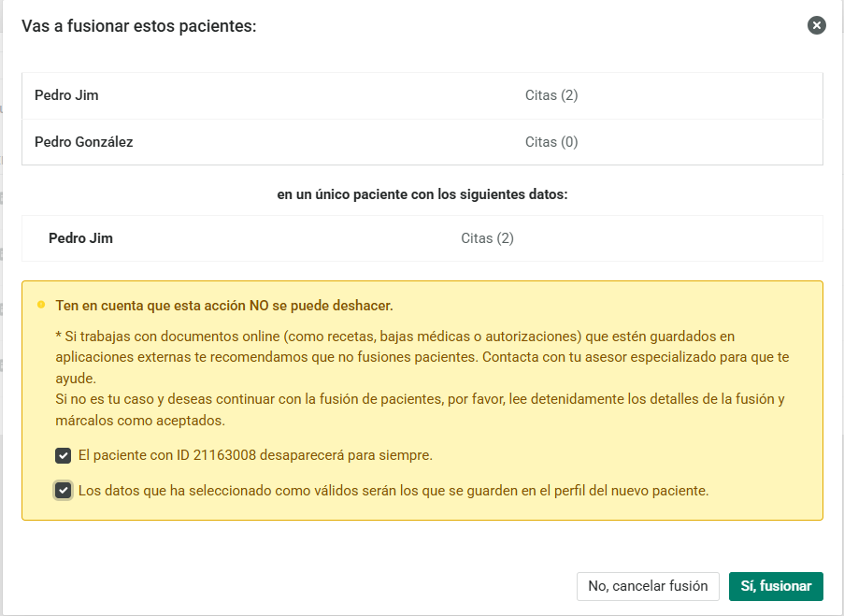Click the header en un único paciente

tap(422, 194)
